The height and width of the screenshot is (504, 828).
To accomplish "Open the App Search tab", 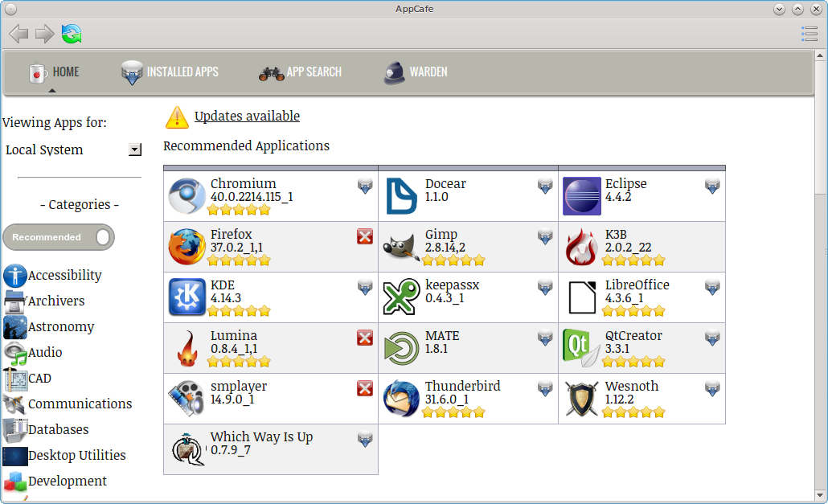I will pyautogui.click(x=300, y=72).
